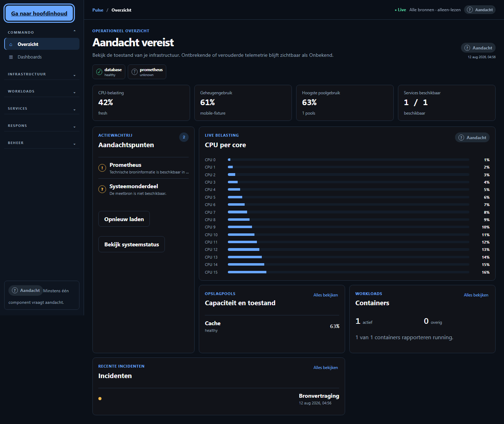Expand the INFRASTRUCTUUR sidebar section
This screenshot has height=424, width=504.
click(42, 74)
